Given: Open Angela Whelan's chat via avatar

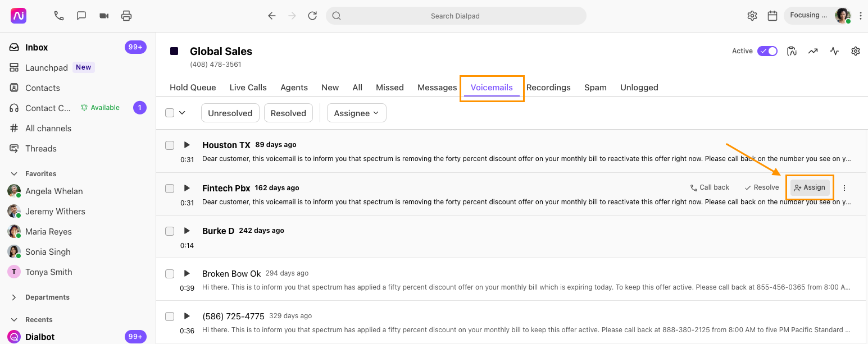Looking at the screenshot, I should [x=14, y=191].
